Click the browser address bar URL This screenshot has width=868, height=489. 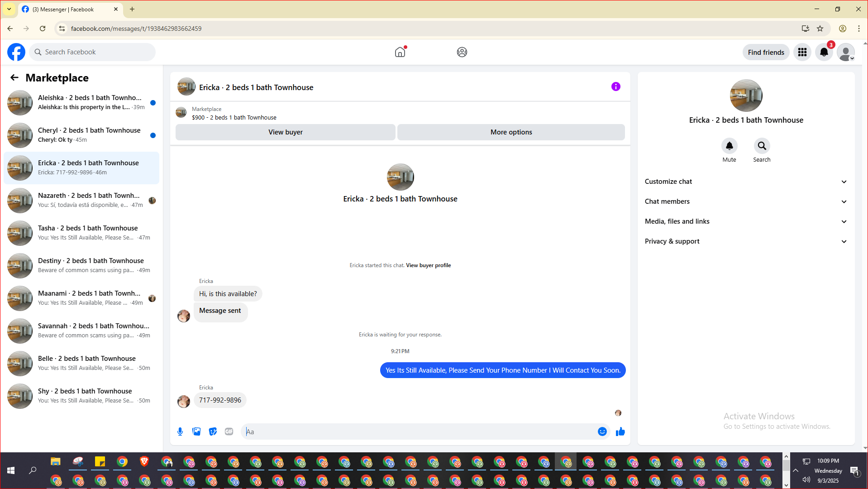point(136,29)
